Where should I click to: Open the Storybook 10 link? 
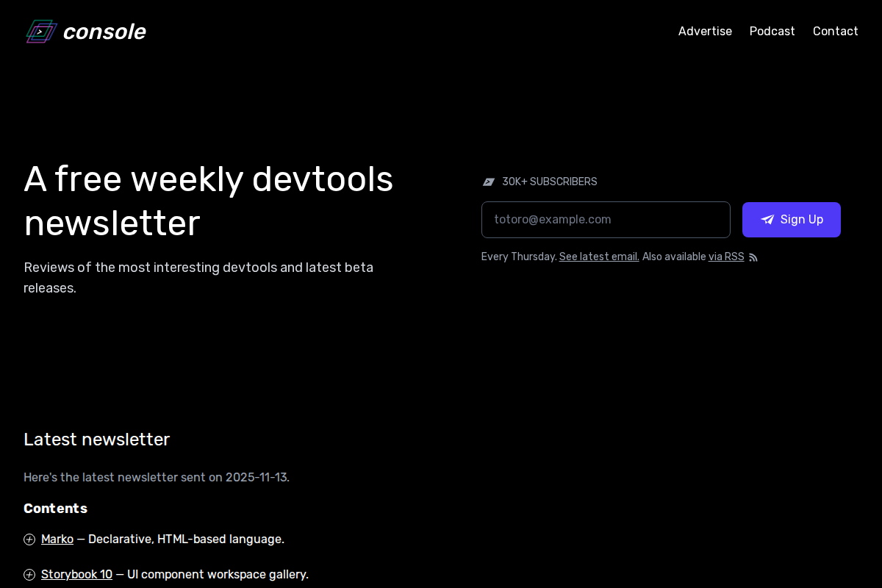[x=76, y=574]
